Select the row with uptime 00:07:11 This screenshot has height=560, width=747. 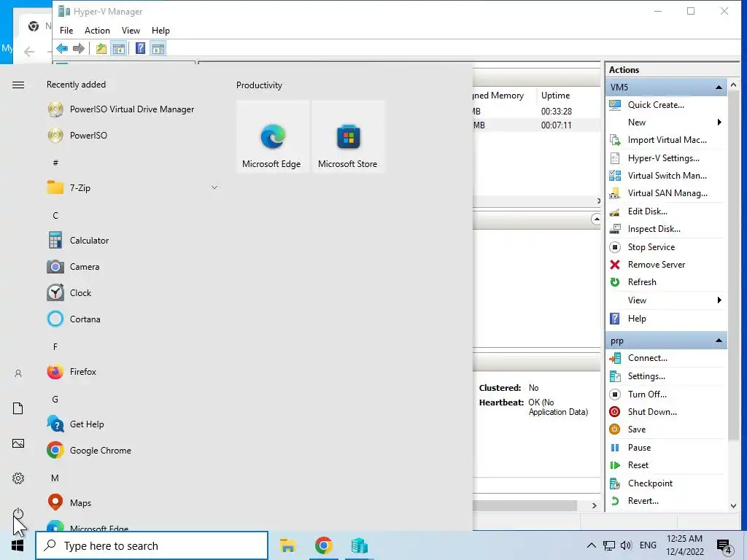[536, 125]
